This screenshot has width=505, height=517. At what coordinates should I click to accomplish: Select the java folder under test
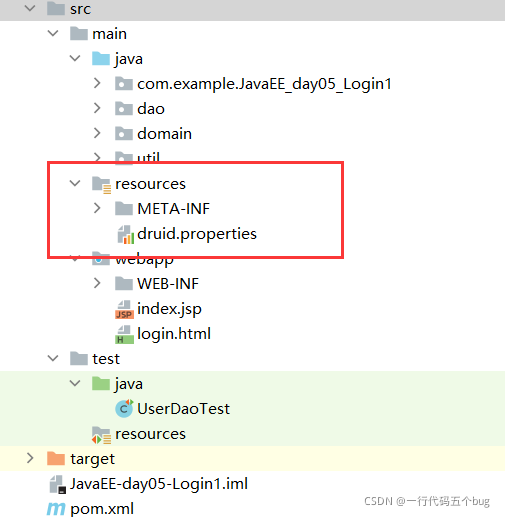[x=129, y=384]
